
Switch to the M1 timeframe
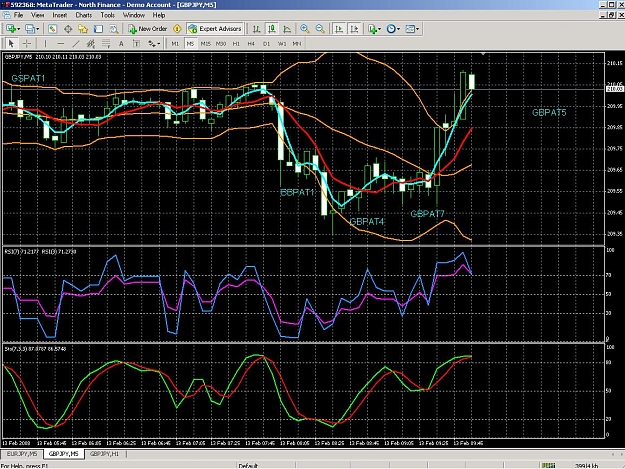(175, 43)
